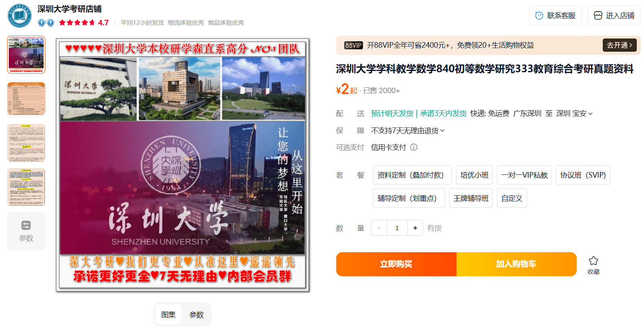Click the 联系客服 button
This screenshot has height=332, width=644.
click(x=555, y=16)
